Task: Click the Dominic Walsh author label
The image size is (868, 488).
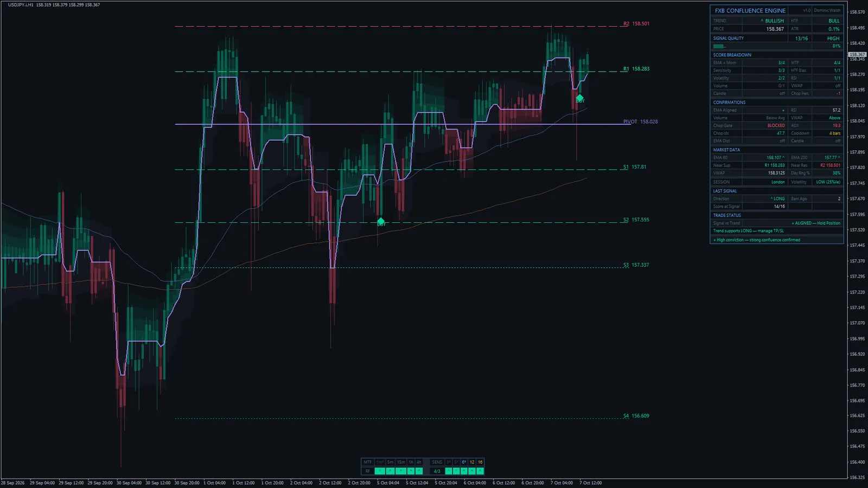Action: pyautogui.click(x=827, y=10)
